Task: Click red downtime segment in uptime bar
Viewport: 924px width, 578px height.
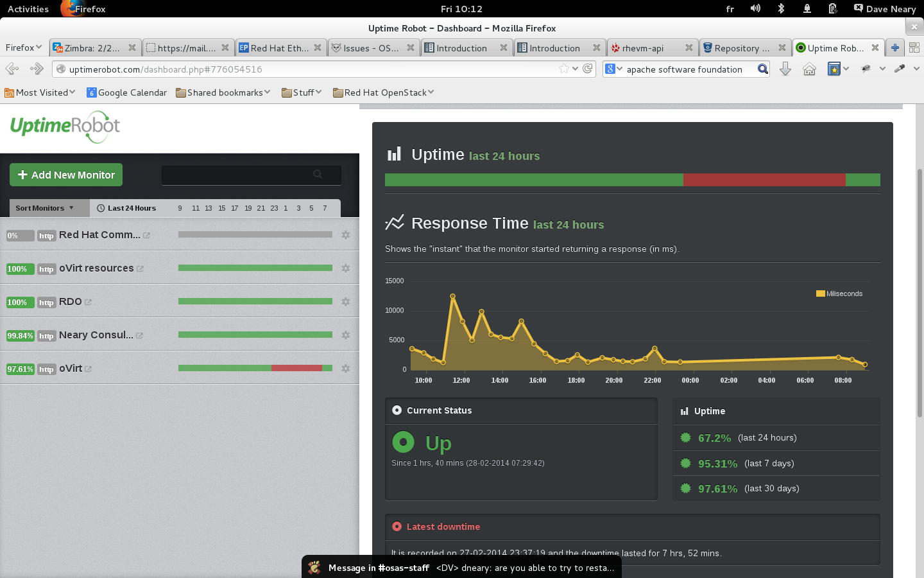Action: pos(764,180)
